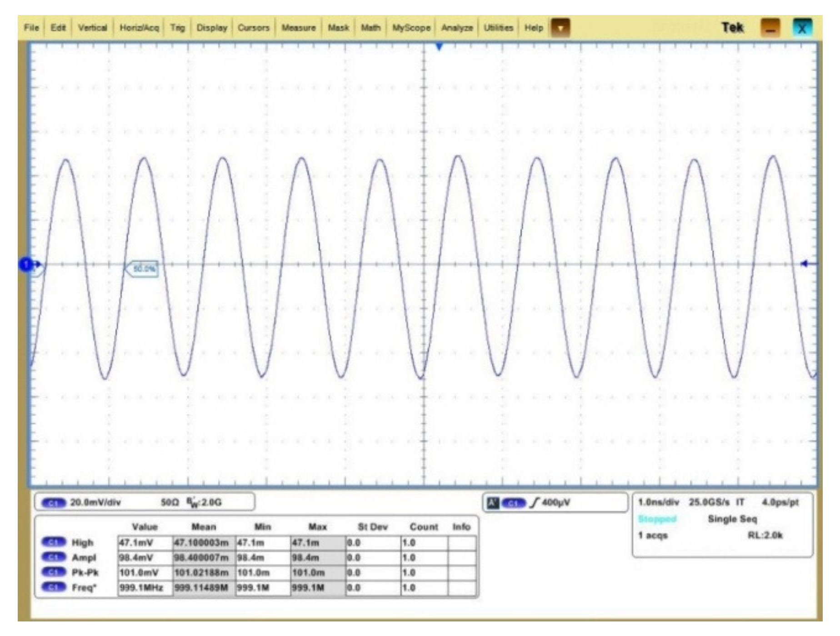Image resolution: width=840 pixels, height=636 pixels.
Task: Click the C1 badge in the Pk-Pk row
Action: [x=54, y=572]
